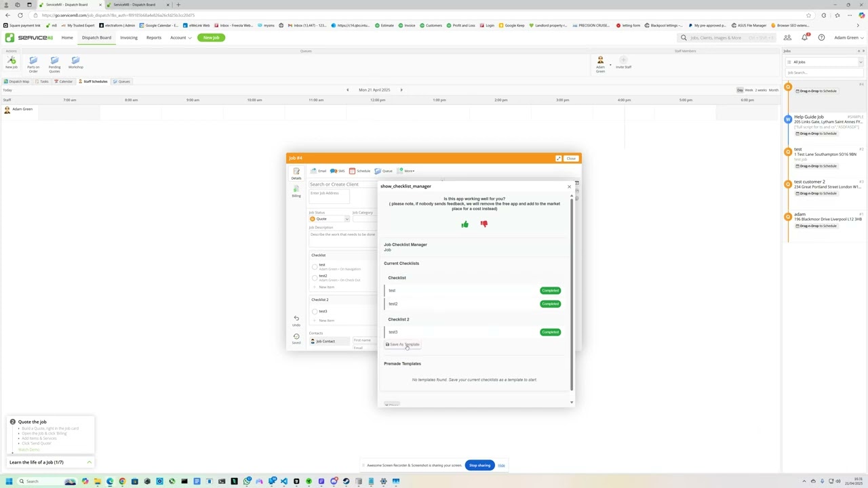The height and width of the screenshot is (488, 868).
Task: Click the W status circle of Help Guide Job
Action: [x=788, y=119]
